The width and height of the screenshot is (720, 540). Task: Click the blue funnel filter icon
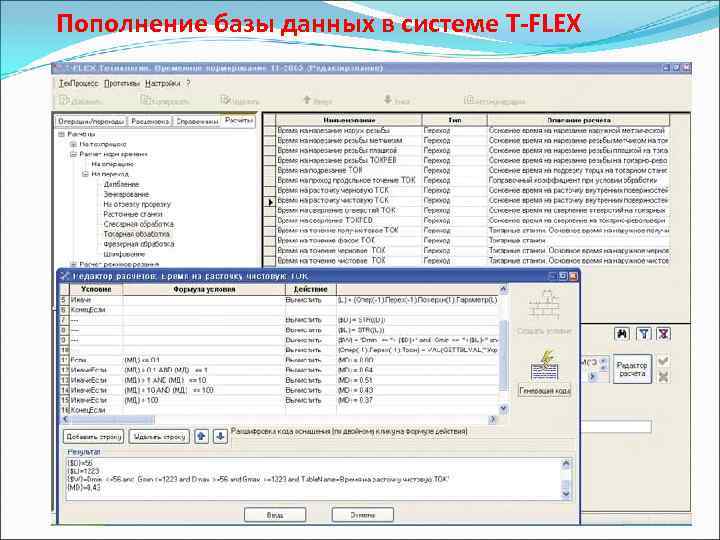click(x=644, y=334)
